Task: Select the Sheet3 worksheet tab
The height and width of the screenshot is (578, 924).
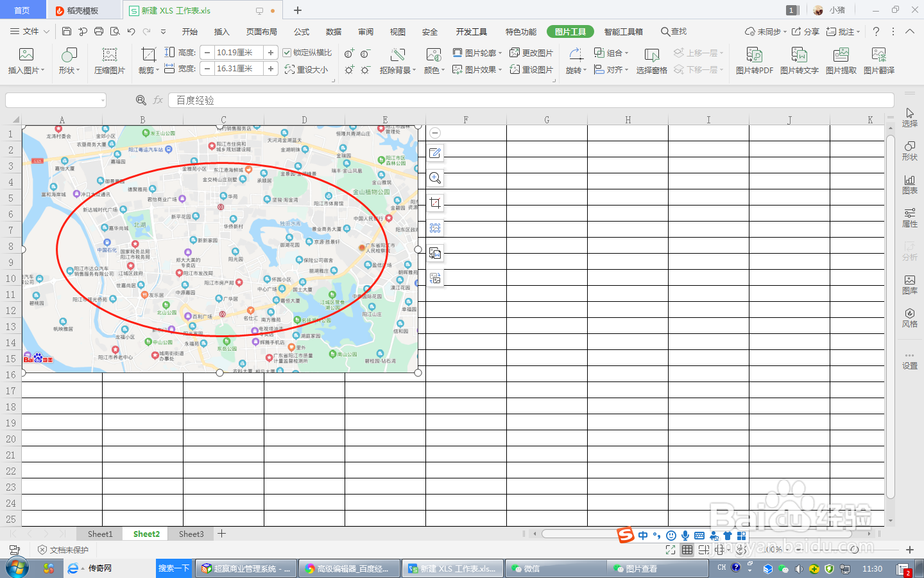Action: [191, 534]
